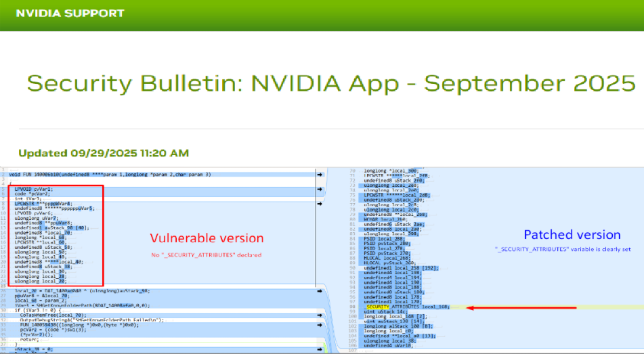
Task: Click the diff arrow on the local_20 = DAT row
Action: pyautogui.click(x=320, y=291)
